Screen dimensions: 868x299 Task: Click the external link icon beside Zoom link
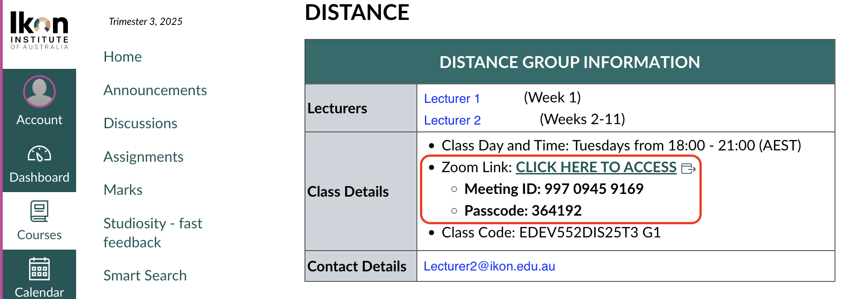[x=688, y=169]
